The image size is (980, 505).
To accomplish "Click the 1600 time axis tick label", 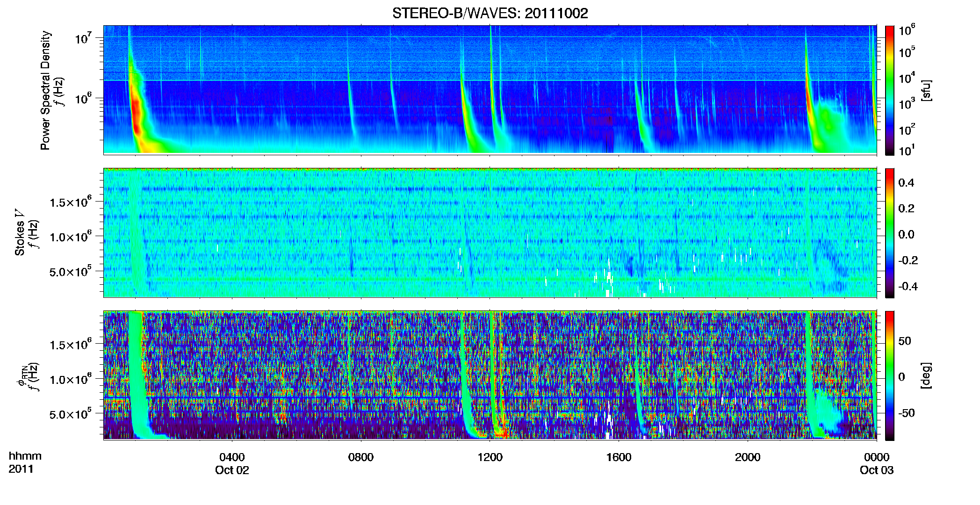I will 619,457.
